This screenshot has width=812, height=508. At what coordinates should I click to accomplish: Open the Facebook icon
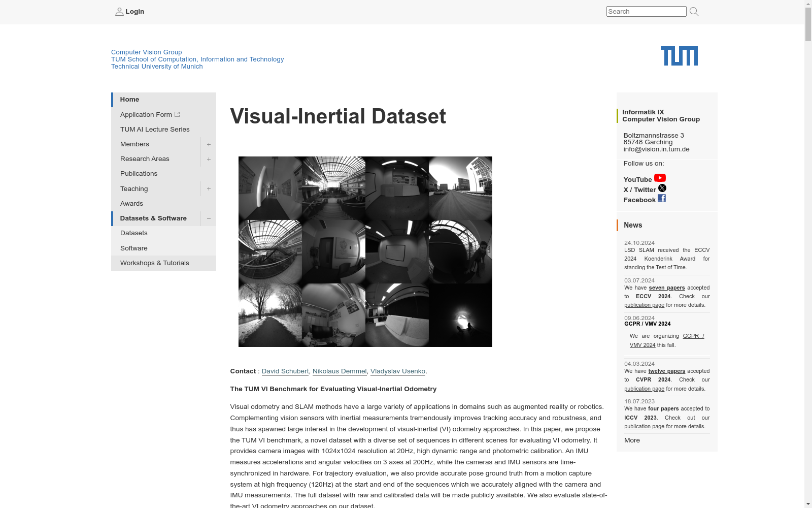coord(662,198)
